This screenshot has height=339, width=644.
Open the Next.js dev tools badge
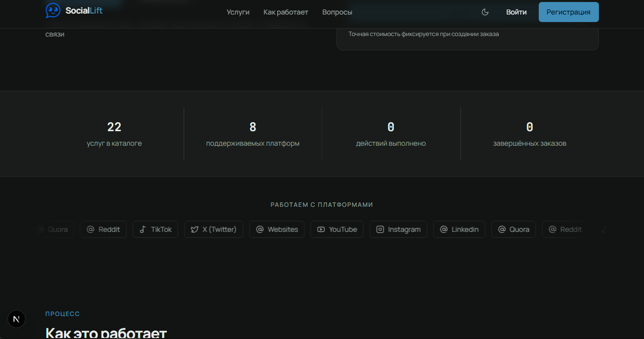[x=17, y=319]
